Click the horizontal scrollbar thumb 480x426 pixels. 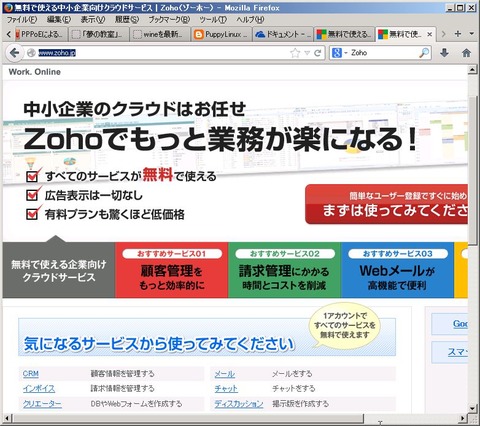tap(188, 418)
